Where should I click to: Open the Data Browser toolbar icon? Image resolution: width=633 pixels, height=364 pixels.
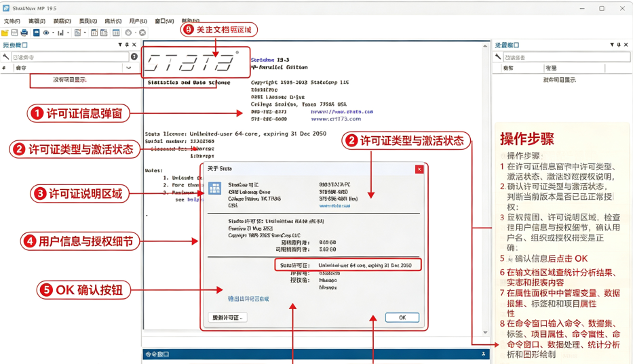[x=104, y=33]
